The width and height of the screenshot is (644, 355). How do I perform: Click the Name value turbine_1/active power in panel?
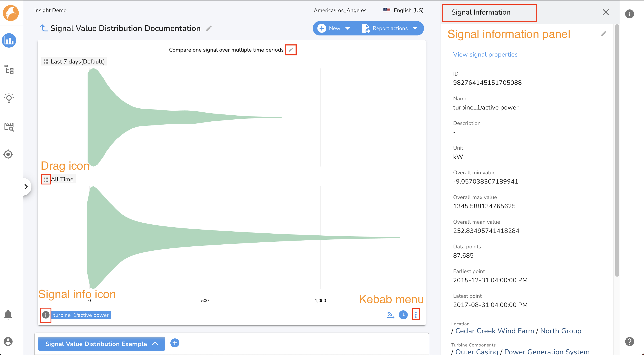click(485, 107)
